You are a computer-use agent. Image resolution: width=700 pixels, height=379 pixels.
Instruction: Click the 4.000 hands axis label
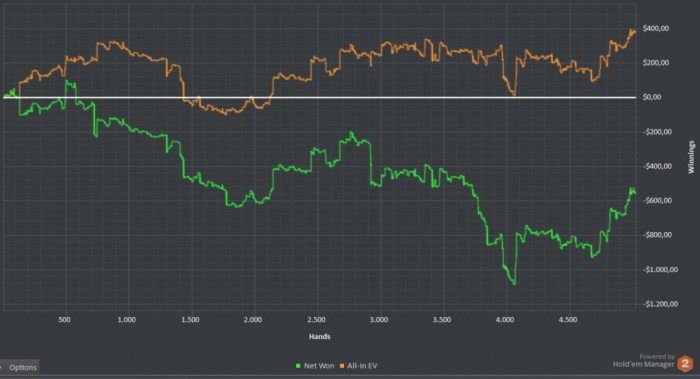coord(504,320)
